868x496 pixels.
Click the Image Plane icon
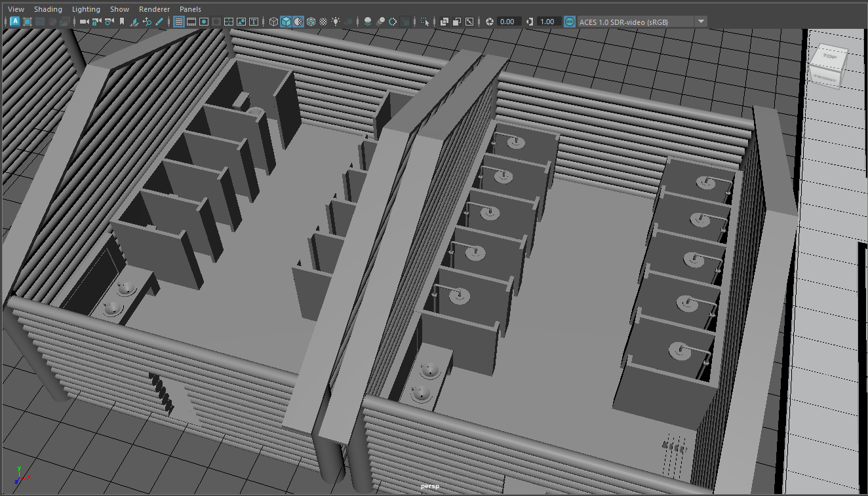pos(134,22)
